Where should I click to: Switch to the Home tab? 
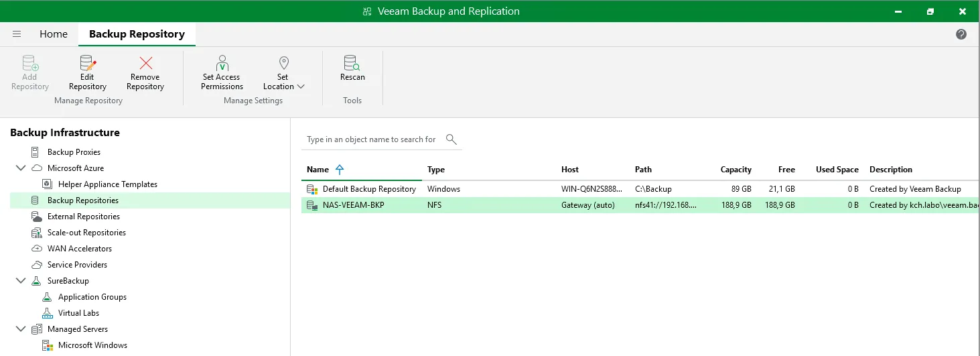point(54,34)
